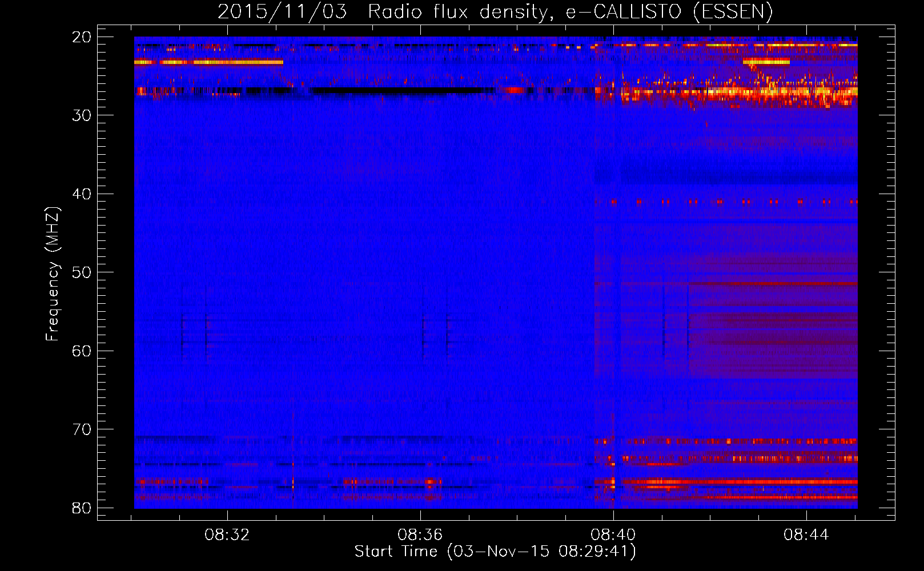Viewport: 924px width, 571px height.
Task: Click the 50 MHz frequency tick label
Action: [x=82, y=272]
